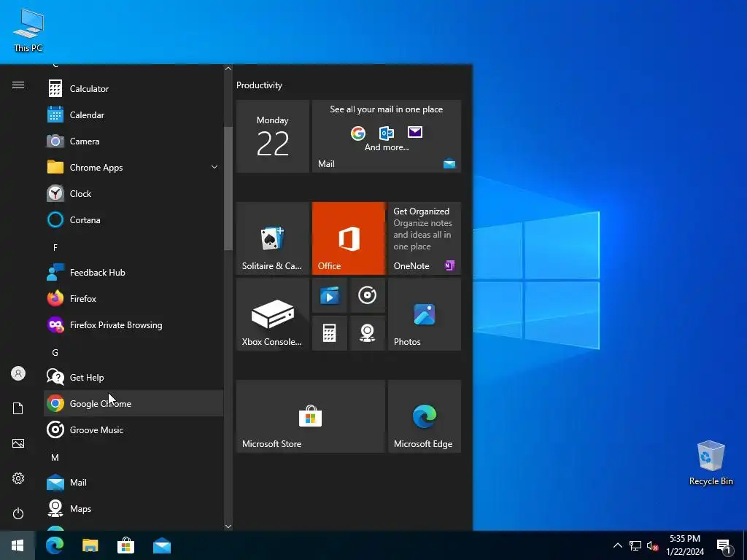
Task: Open the Groove Music small tile
Action: pos(368,296)
